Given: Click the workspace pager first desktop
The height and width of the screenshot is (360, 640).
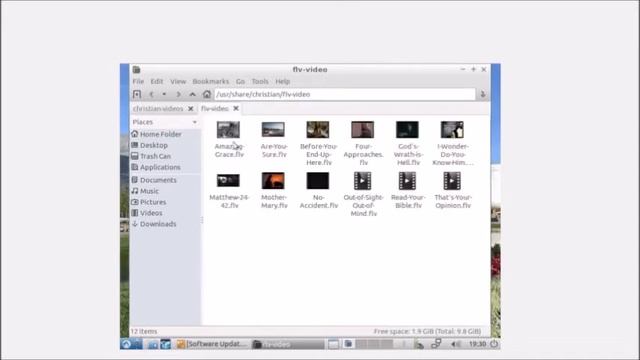Looking at the screenshot, I should pyautogui.click(x=348, y=344).
